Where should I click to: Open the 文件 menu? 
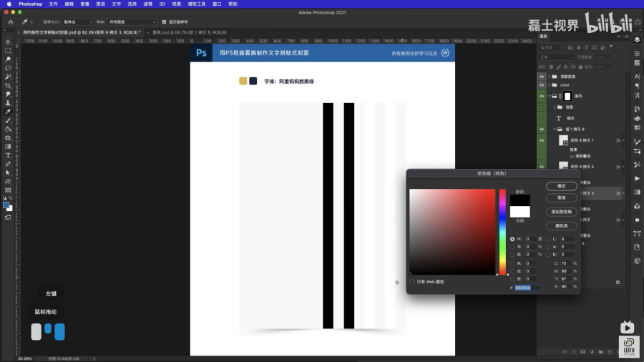click(54, 4)
